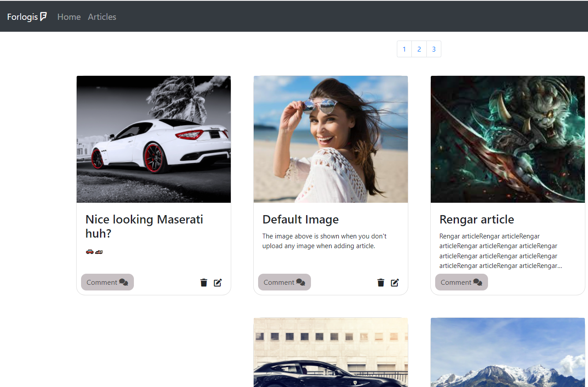Click the car emojis under Maserati title
This screenshot has height=387, width=588.
[94, 252]
